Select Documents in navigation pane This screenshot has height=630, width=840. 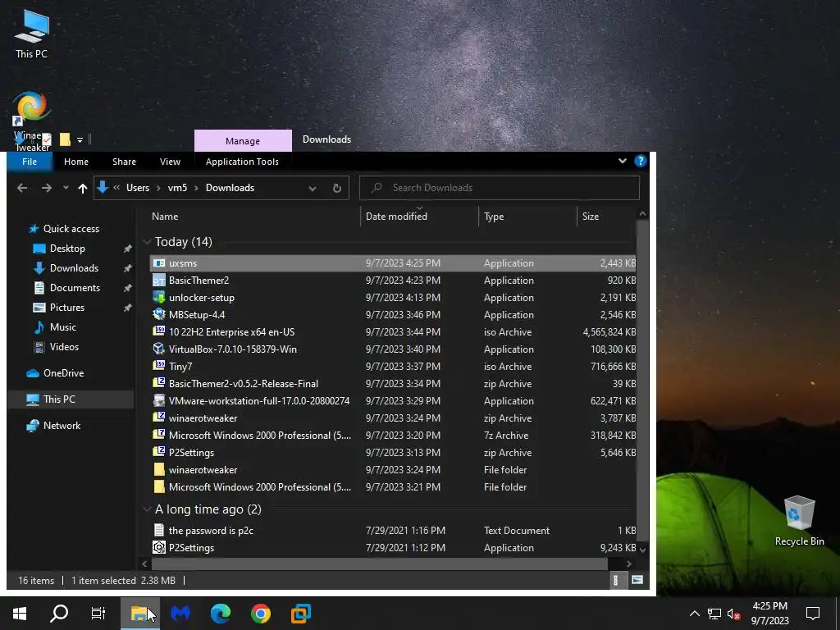coord(75,288)
